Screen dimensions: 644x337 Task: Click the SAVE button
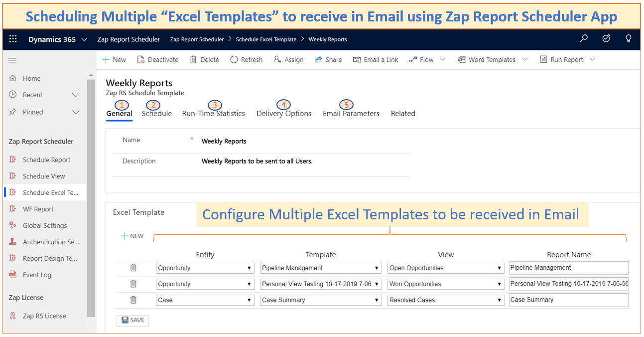(132, 320)
